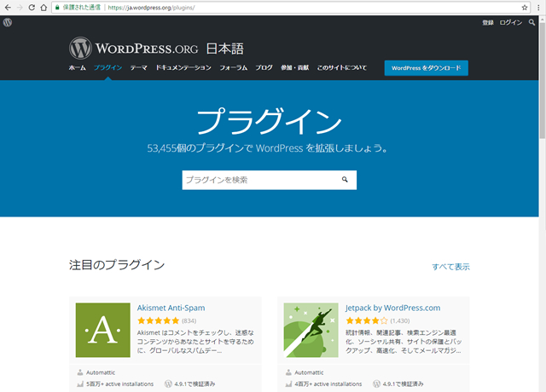The height and width of the screenshot is (392, 546).
Task: Click WordPress icon beside Akismet's 4.9.1 text
Action: [168, 384]
